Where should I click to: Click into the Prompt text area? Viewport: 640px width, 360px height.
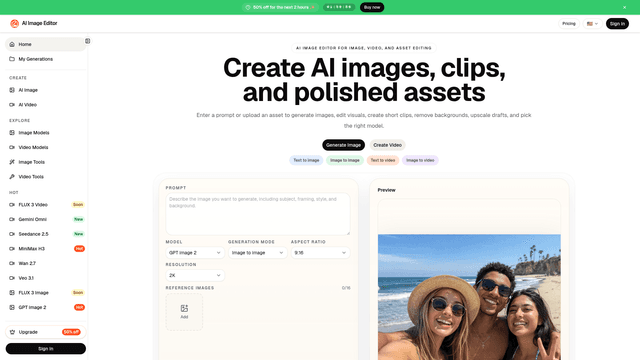[x=258, y=214]
